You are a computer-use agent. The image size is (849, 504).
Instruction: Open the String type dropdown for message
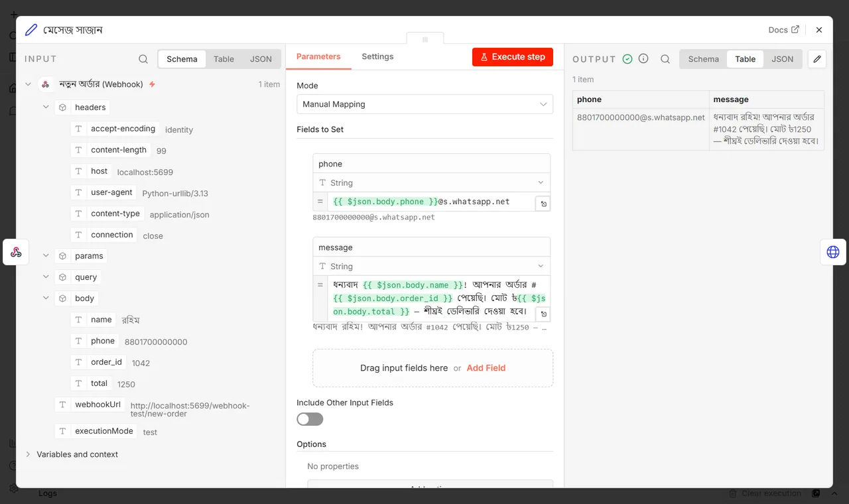(431, 266)
